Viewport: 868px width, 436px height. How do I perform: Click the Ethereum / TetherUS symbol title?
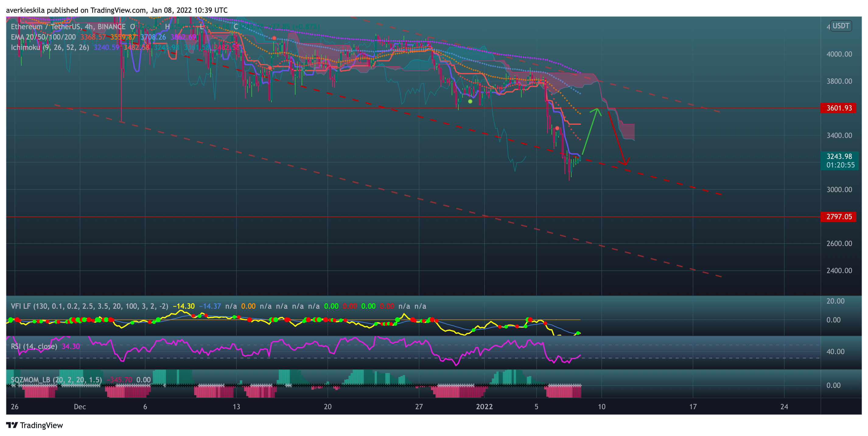point(68,26)
